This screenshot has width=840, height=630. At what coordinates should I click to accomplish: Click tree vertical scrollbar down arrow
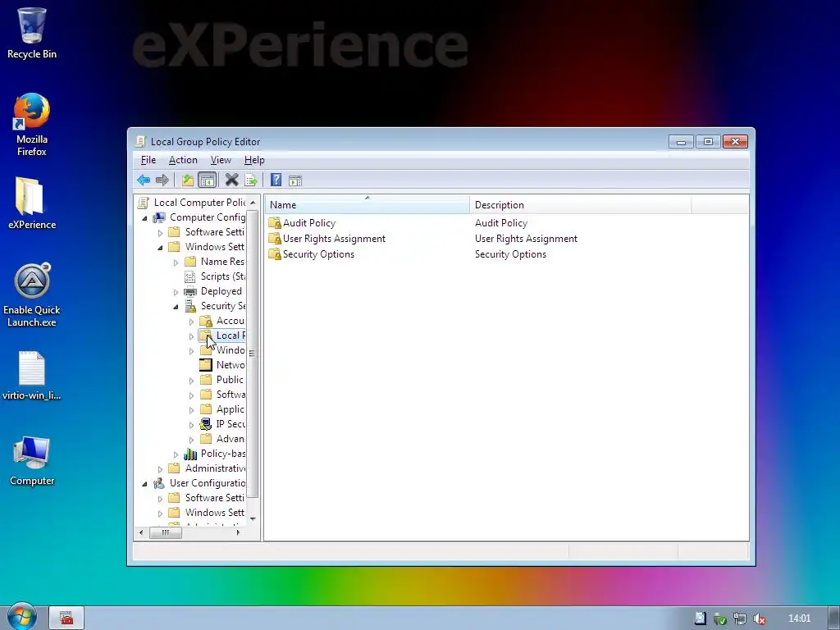point(253,519)
